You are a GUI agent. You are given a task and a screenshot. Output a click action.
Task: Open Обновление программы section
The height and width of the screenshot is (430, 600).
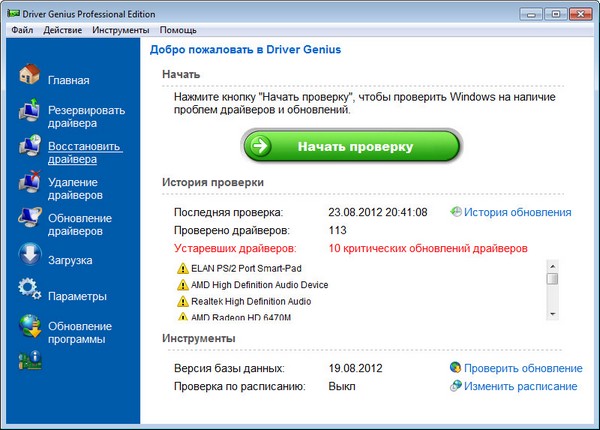click(80, 332)
